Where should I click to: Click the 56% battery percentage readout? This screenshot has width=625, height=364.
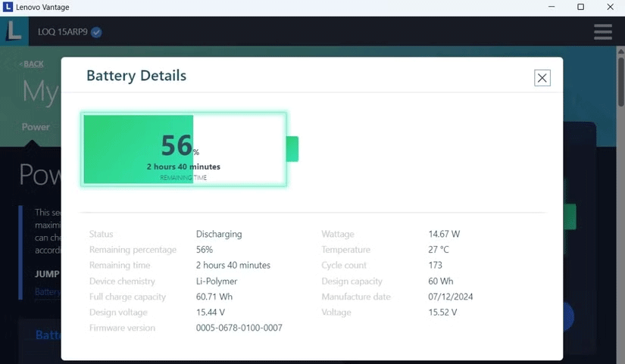(178, 145)
